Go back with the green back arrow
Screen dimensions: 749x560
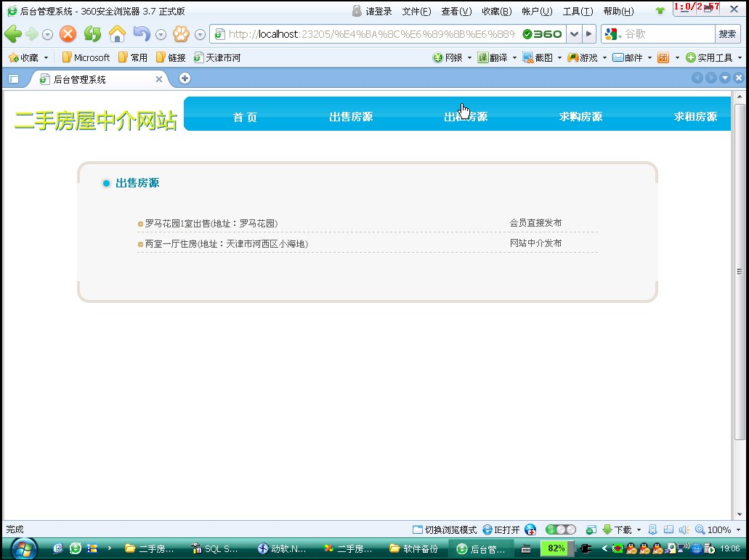point(13,34)
